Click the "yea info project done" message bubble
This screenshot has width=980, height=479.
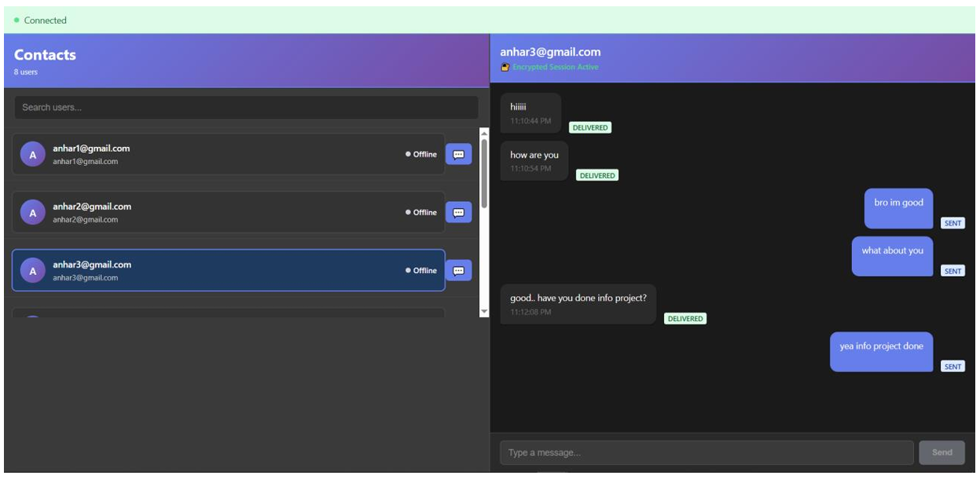coord(881,352)
